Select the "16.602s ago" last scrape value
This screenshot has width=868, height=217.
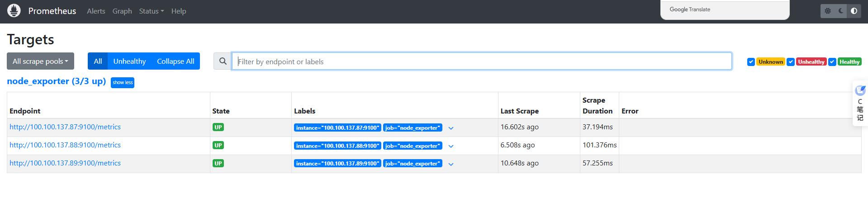point(519,127)
